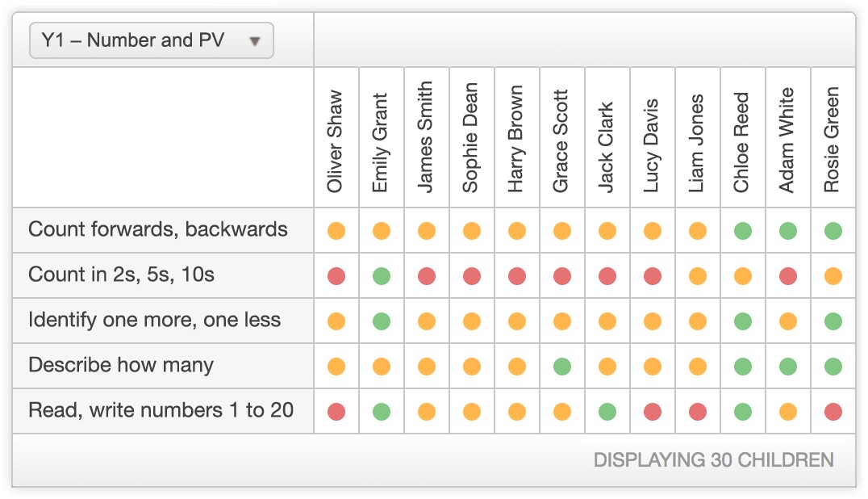Click Rosie Green's orange Count in 2s swatch
The height and width of the screenshot is (499, 868).
833,276
